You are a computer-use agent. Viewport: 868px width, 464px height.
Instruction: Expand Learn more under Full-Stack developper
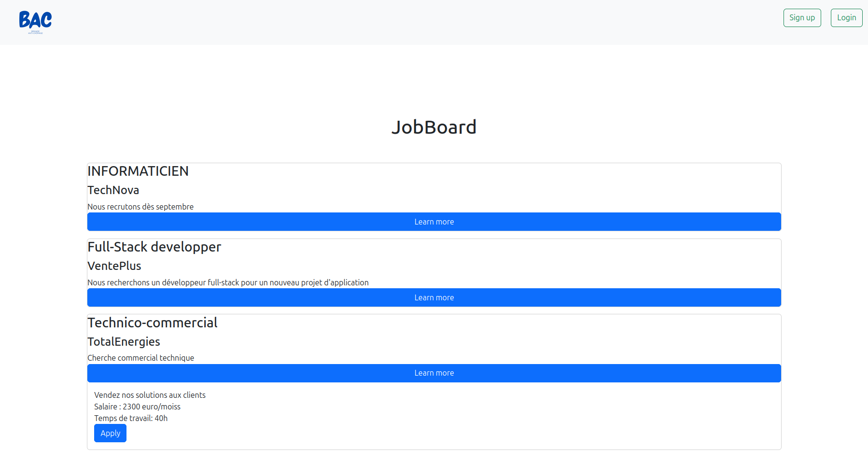coord(434,298)
